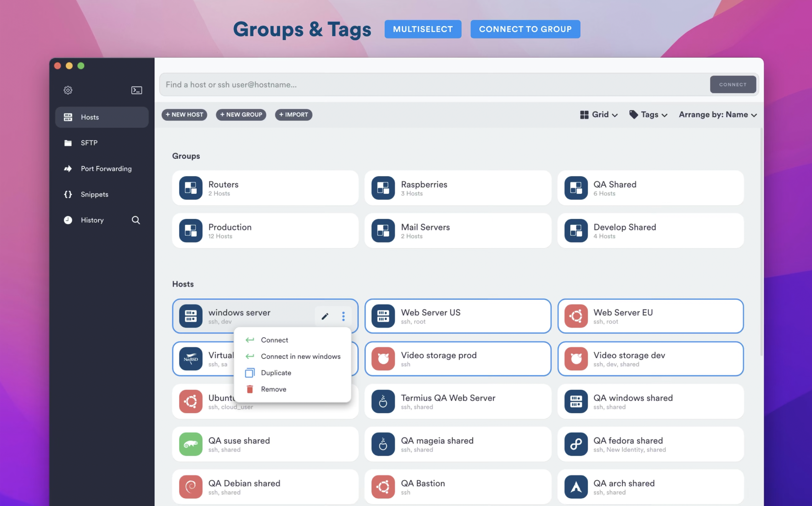Select Connect from context menu

point(275,340)
